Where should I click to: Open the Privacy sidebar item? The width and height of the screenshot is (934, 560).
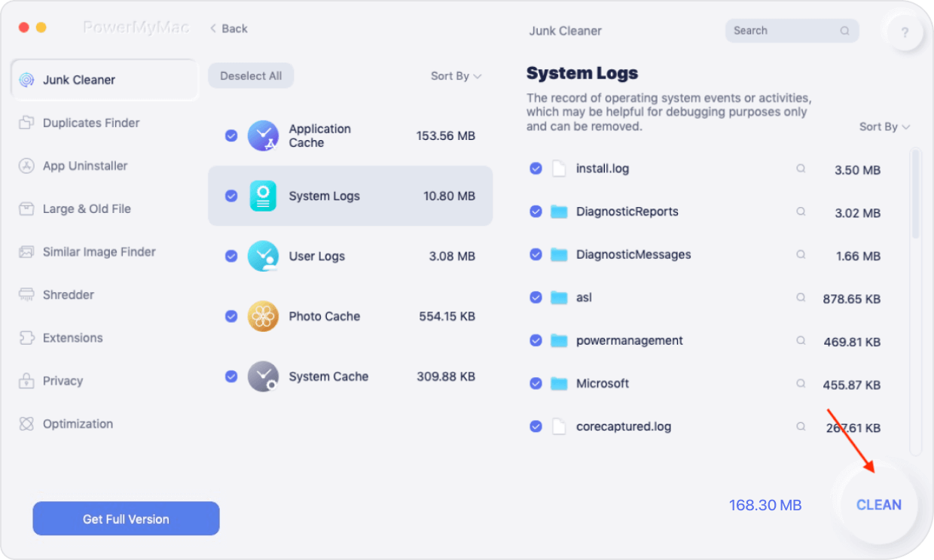point(63,381)
